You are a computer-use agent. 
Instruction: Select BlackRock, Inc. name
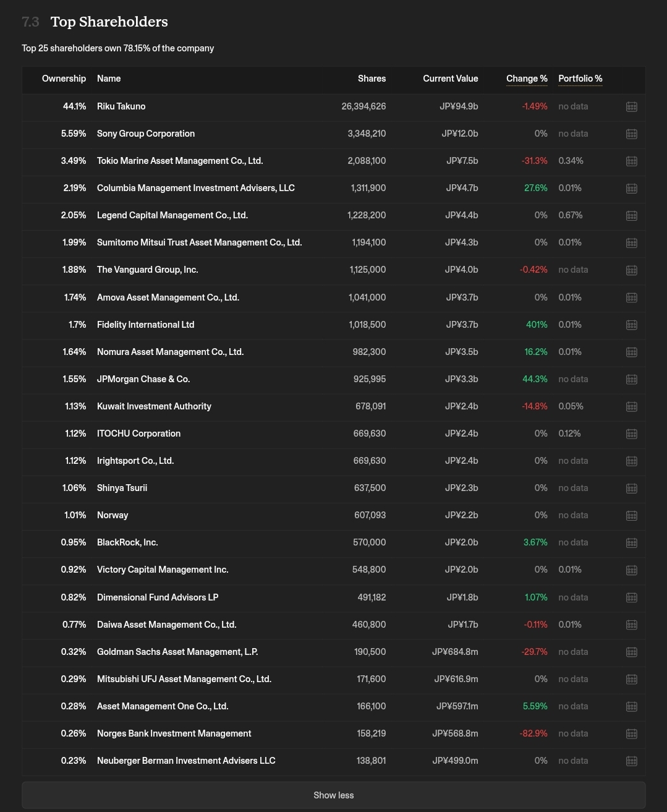127,542
